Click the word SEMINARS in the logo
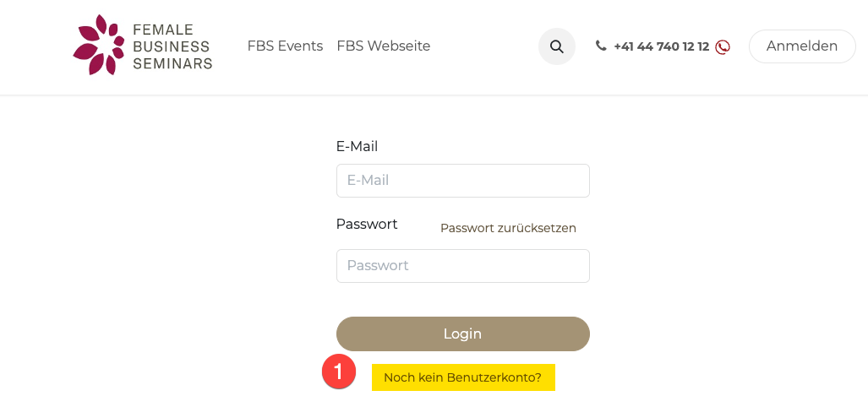 [172, 62]
